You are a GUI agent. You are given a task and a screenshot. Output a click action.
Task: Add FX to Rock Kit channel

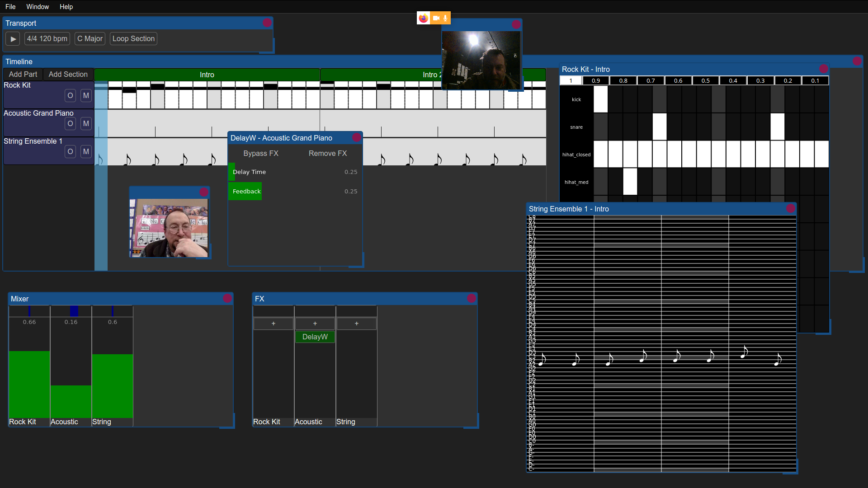pyautogui.click(x=274, y=324)
